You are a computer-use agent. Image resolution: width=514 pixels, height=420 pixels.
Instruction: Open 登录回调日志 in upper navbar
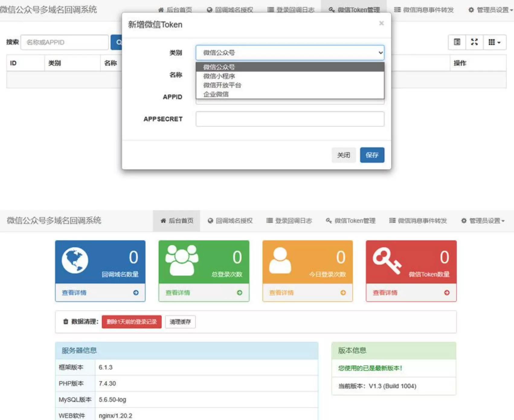point(291,10)
